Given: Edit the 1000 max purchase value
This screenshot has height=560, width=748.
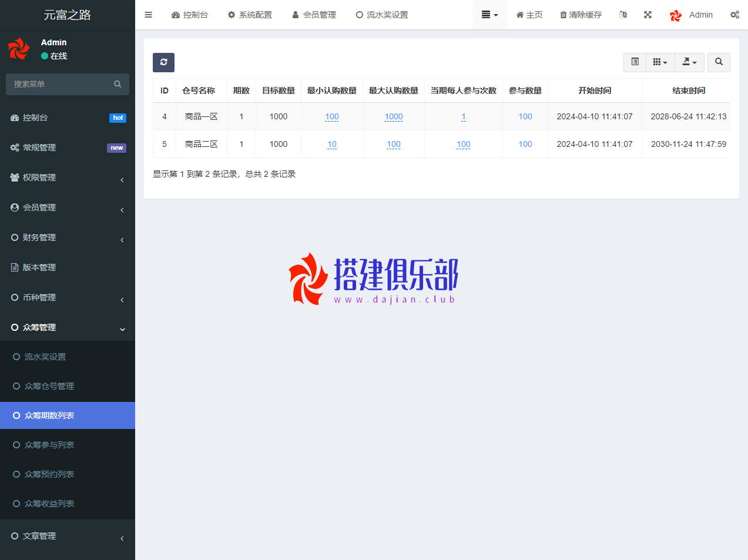Looking at the screenshot, I should tap(393, 116).
